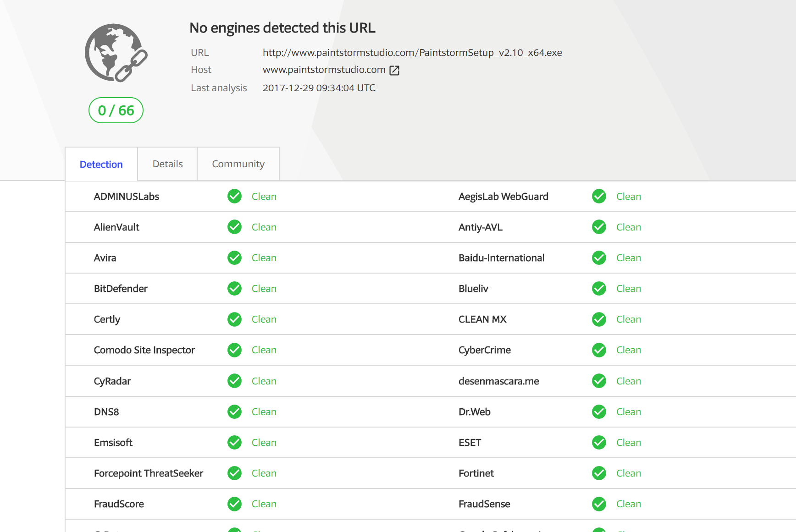The image size is (796, 532).
Task: Click the Forcepoint ThreatSeeker engine name
Action: coord(149,473)
